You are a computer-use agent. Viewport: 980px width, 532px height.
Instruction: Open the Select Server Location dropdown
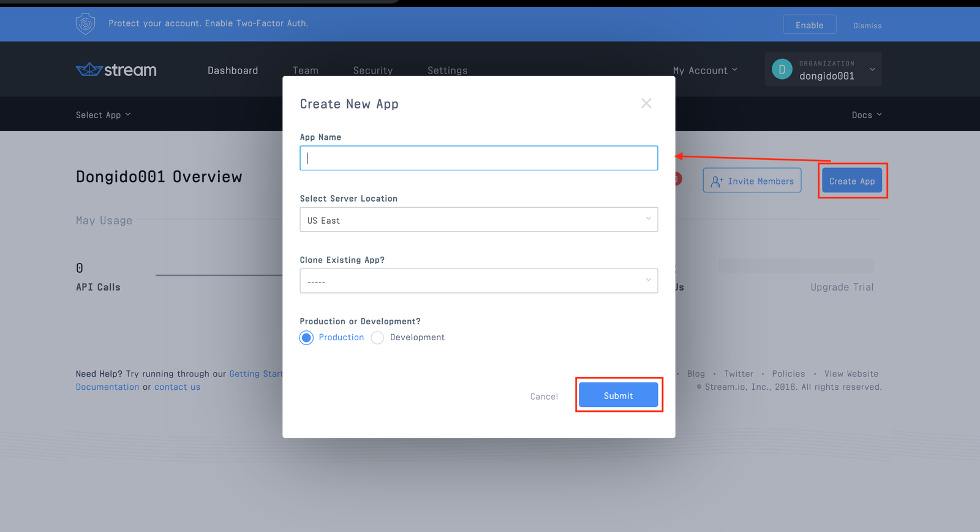478,220
